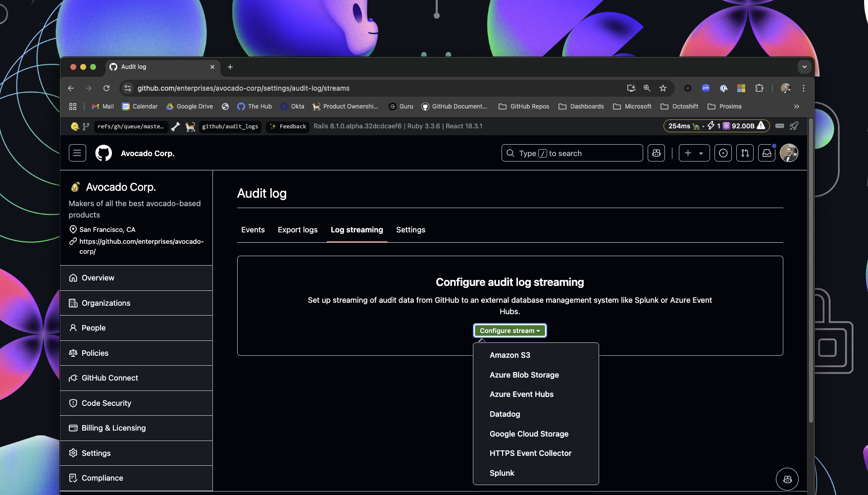Open the Proxima bookmark folder
This screenshot has width=868, height=495.
724,107
